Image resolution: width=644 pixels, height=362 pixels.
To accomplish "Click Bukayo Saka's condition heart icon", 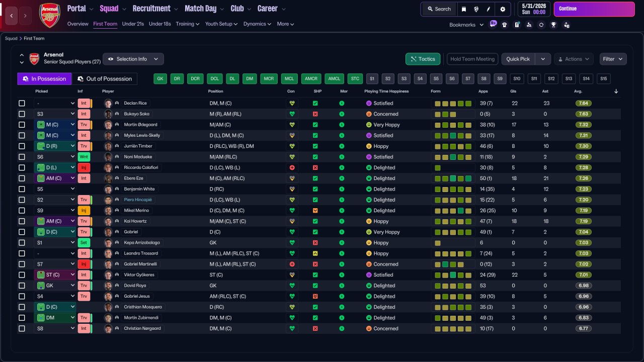I will [x=292, y=114].
